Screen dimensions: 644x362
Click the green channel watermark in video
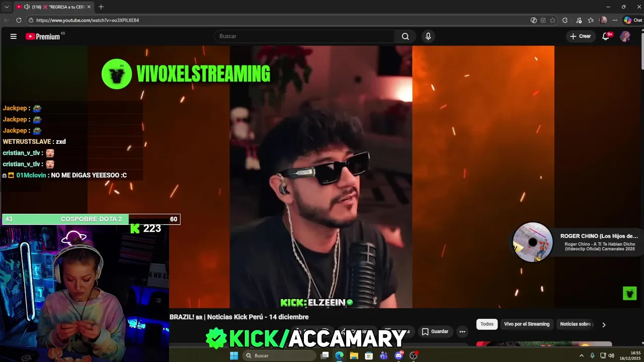tap(630, 293)
